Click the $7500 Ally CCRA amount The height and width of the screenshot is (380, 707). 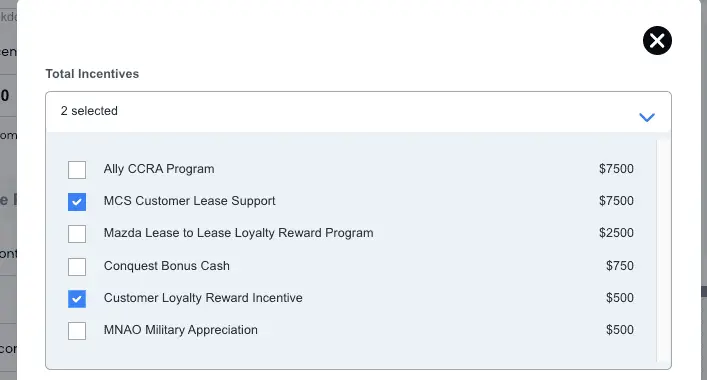click(x=616, y=169)
